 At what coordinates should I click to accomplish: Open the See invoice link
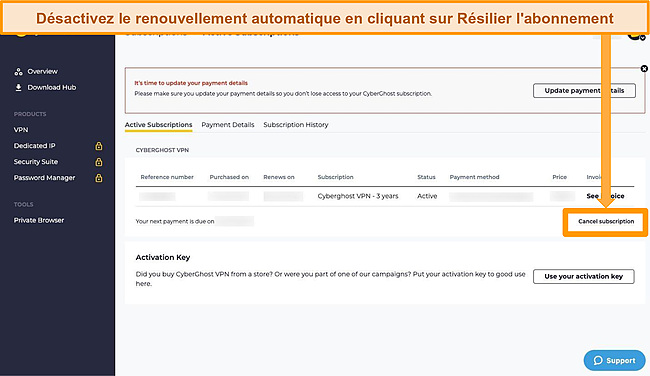pos(605,196)
